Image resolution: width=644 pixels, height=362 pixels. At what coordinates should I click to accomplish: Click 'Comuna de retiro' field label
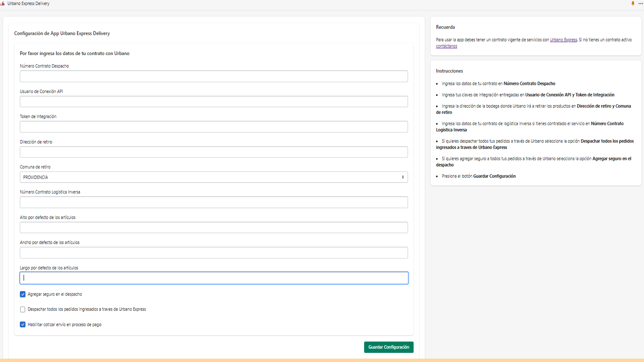[x=35, y=167]
